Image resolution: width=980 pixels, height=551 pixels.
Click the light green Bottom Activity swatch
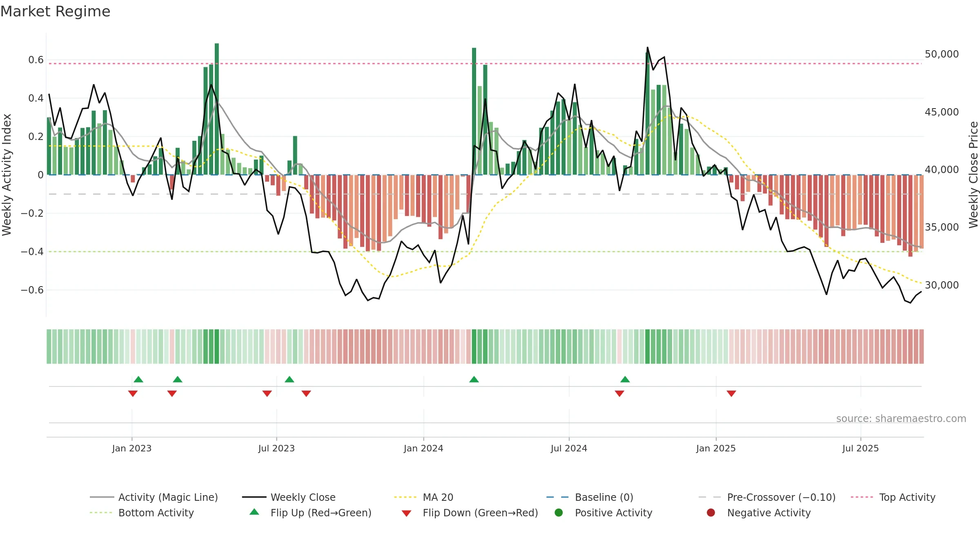[101, 513]
